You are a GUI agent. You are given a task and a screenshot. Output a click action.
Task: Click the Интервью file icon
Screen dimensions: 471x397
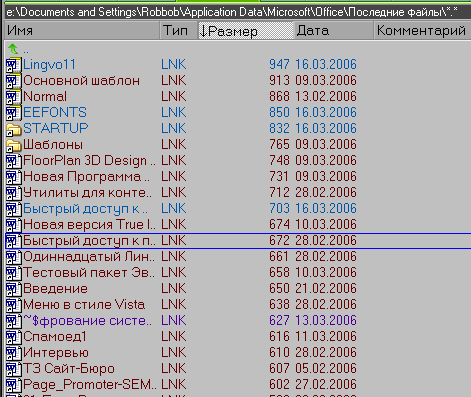coord(13,353)
